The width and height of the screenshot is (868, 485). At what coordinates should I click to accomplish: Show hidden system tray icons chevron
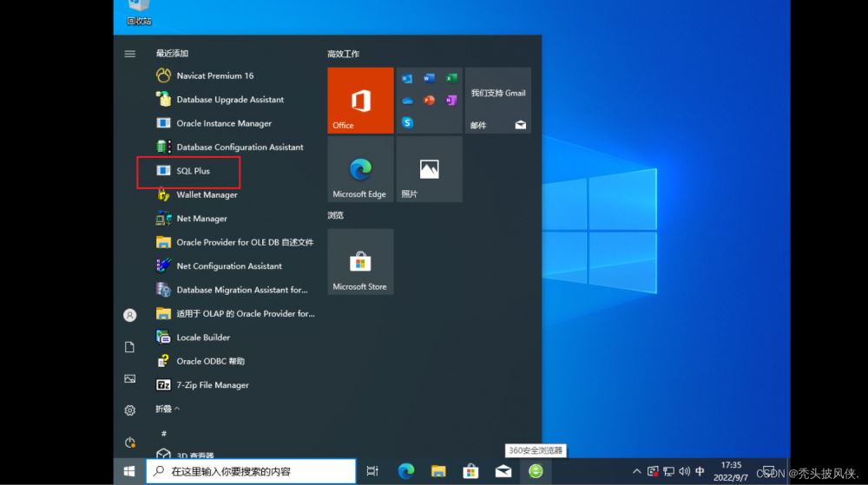click(637, 471)
